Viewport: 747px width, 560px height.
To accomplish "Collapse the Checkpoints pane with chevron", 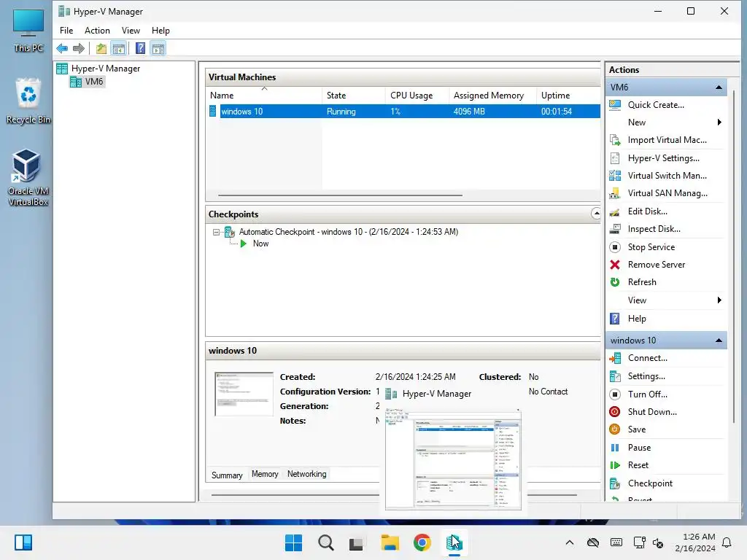I will click(595, 214).
